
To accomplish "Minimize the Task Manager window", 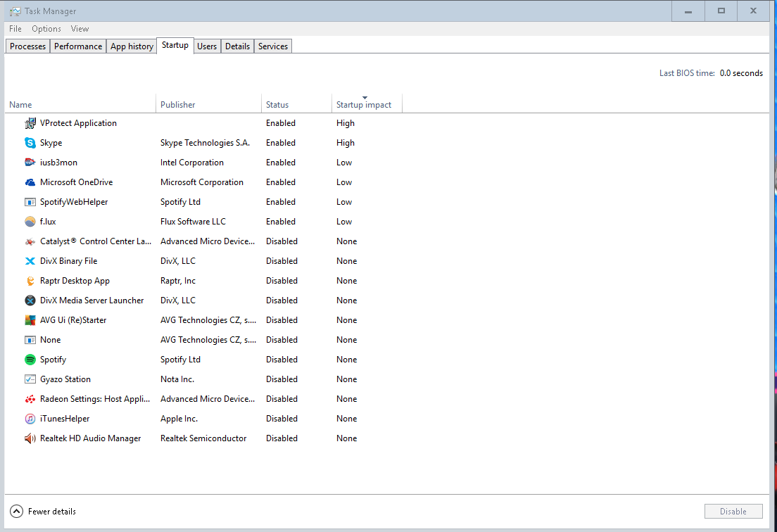I will (688, 11).
